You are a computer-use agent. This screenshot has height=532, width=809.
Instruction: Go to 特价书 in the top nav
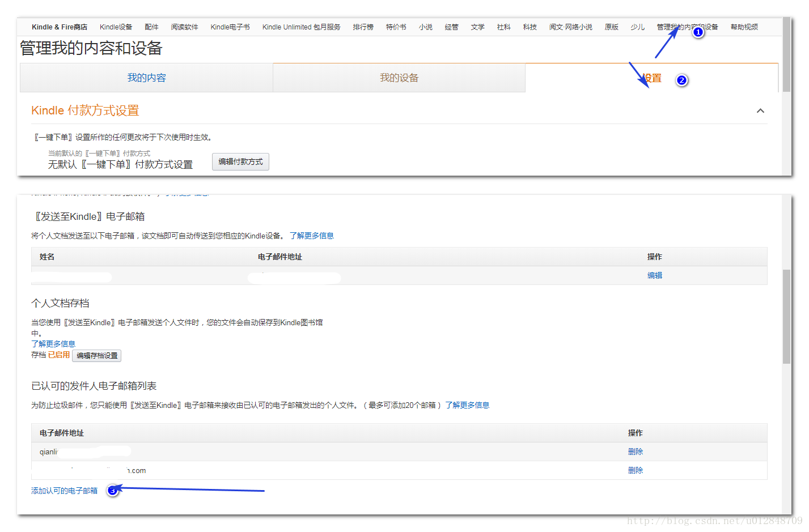click(396, 27)
